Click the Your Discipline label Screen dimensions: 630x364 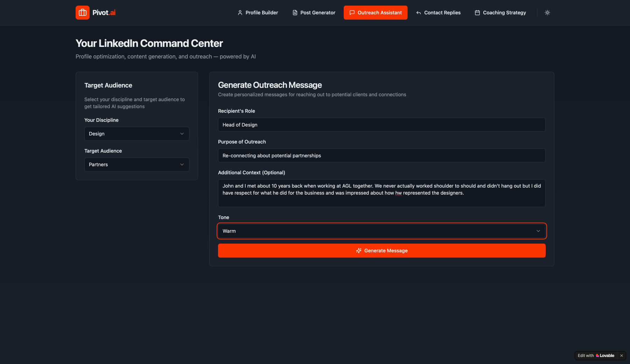101,120
